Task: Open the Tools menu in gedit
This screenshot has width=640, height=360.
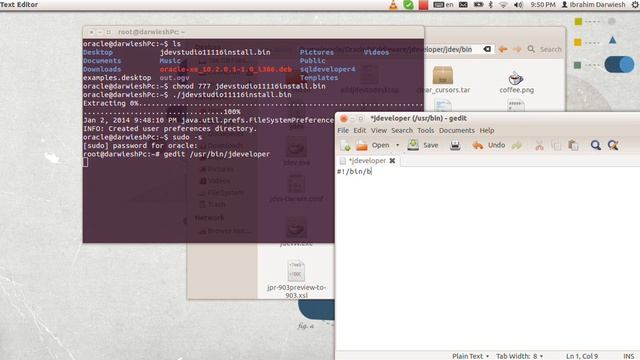Action: (425, 131)
